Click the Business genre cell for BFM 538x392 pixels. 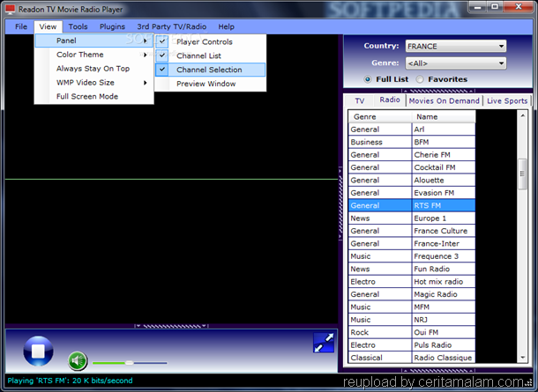pos(380,142)
